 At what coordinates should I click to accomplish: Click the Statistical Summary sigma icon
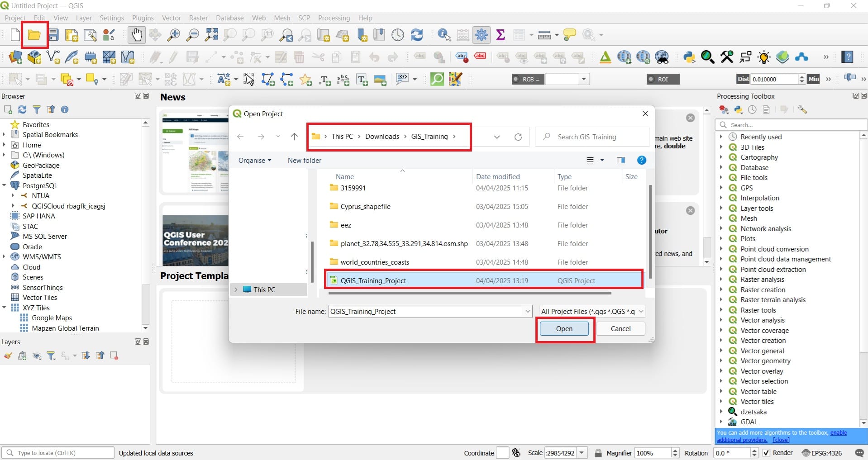(501, 35)
